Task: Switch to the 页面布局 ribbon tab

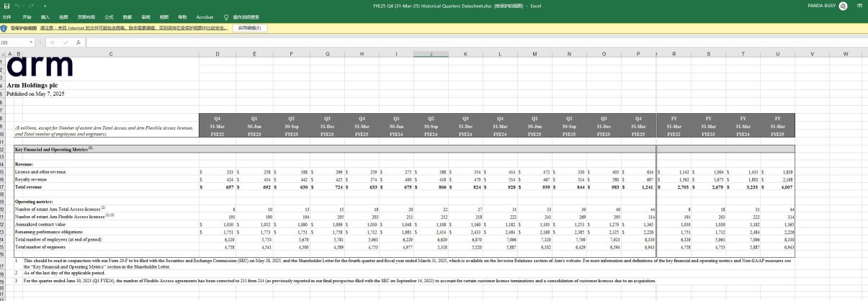Action: click(86, 16)
